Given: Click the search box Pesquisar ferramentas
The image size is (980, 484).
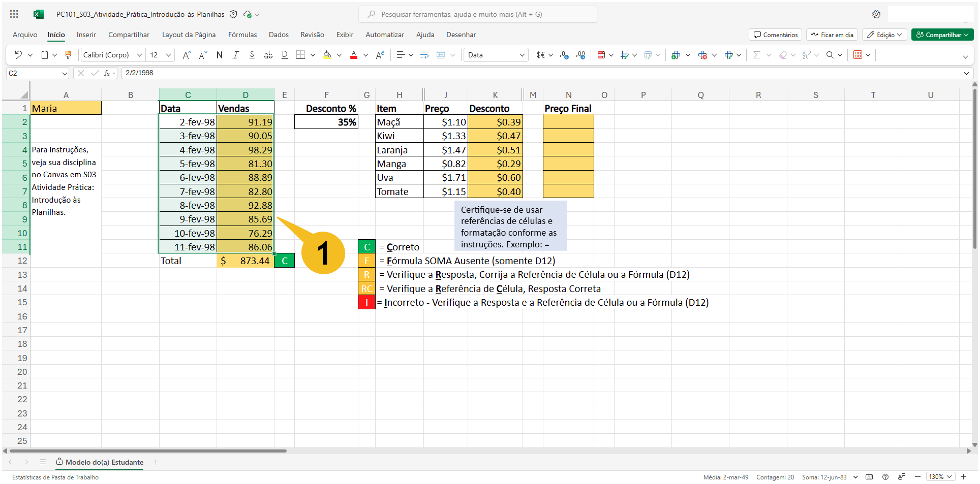Looking at the screenshot, I should (x=478, y=14).
